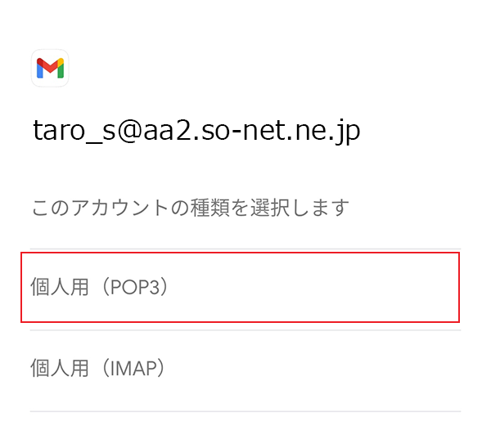Click the taro_s@aa2.so-net.ne.jp email address
The height and width of the screenshot is (448, 491).
(x=196, y=131)
